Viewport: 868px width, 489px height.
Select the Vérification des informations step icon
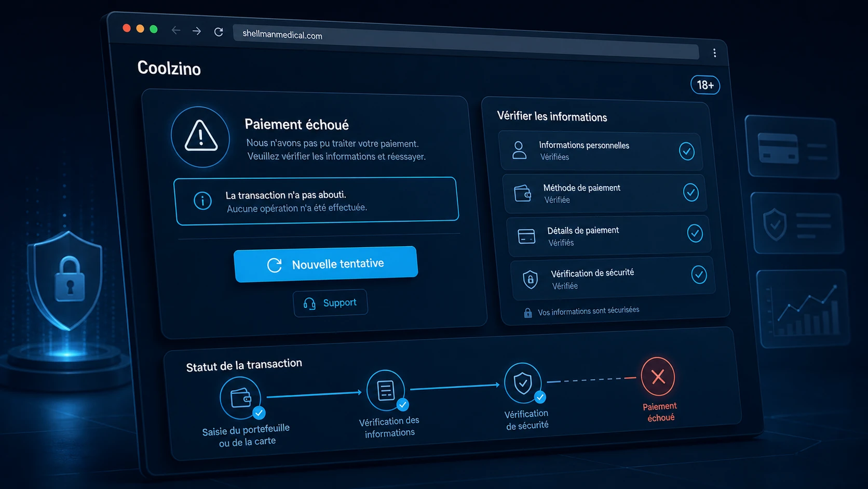(386, 390)
